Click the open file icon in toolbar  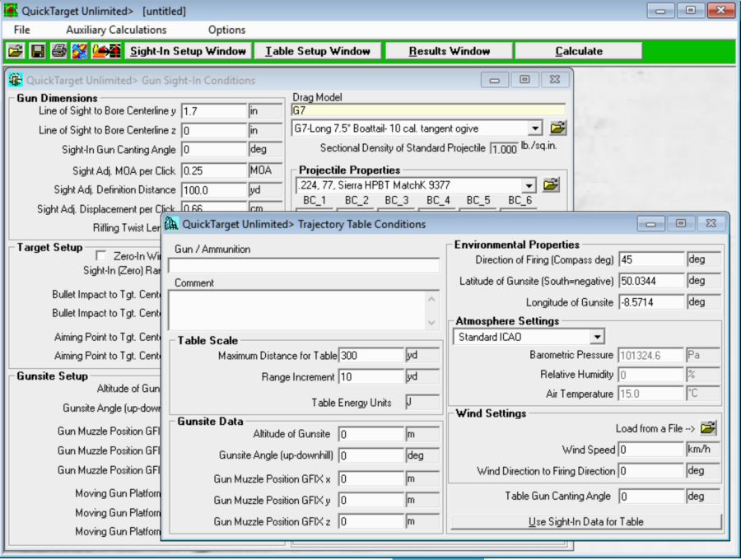point(16,51)
